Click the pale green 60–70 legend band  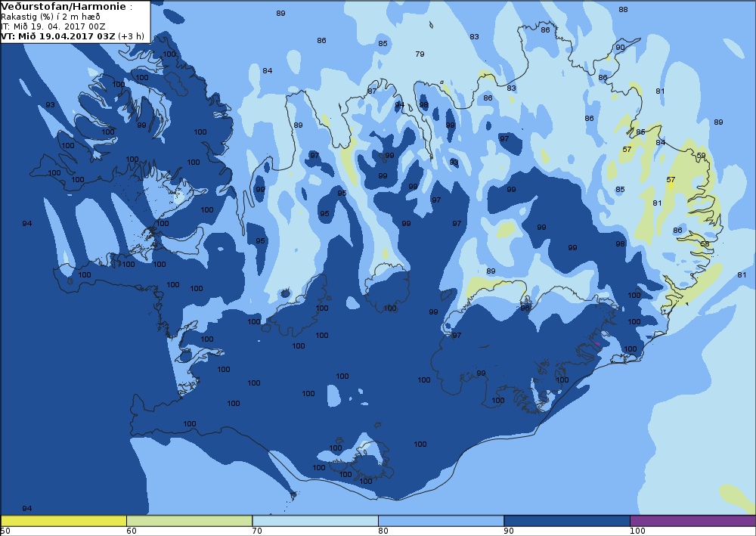click(x=189, y=521)
